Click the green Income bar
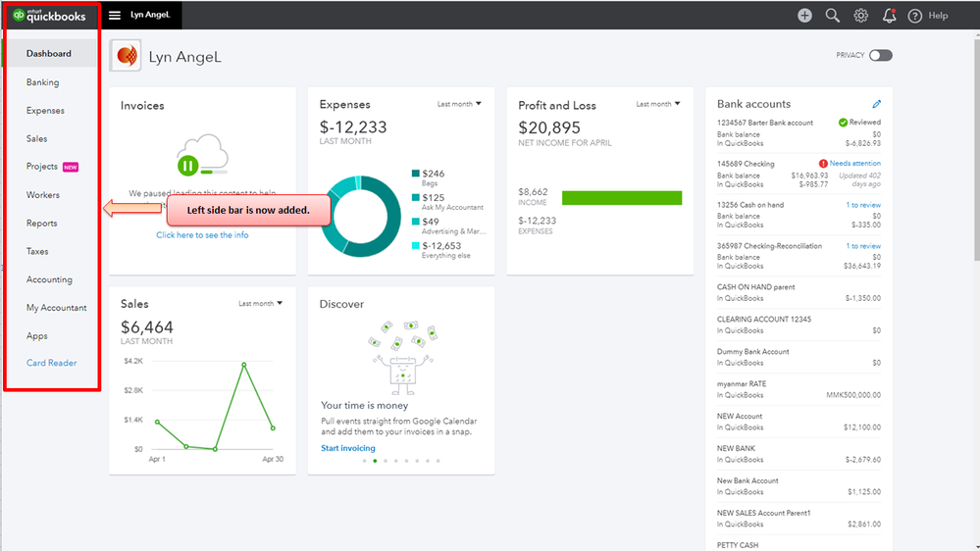Image resolution: width=980 pixels, height=551 pixels. click(622, 198)
